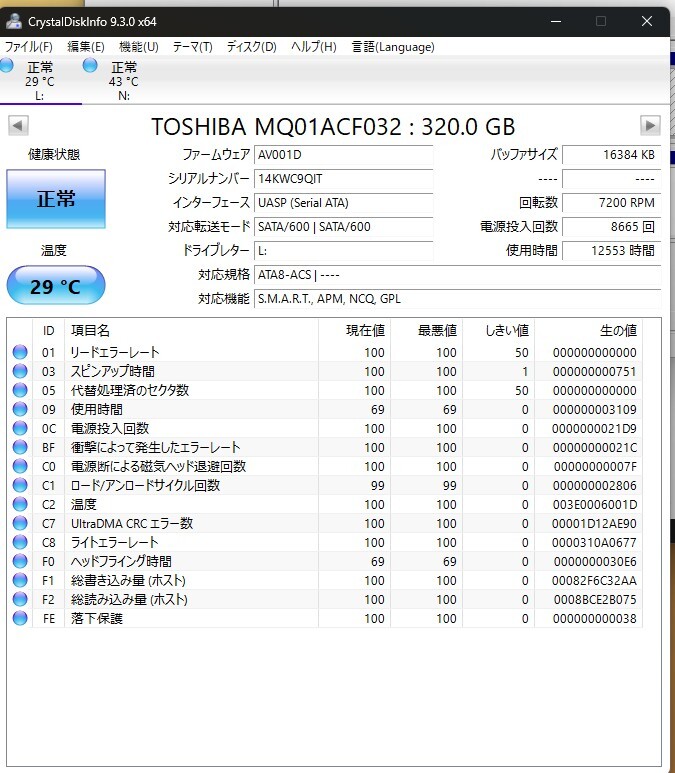
Task: Click status orb for ID 05 reallocated sectors
Action: 20,390
